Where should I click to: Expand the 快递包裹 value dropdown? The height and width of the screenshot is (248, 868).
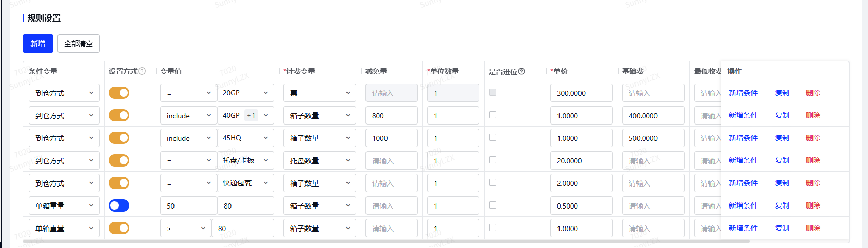tap(245, 183)
